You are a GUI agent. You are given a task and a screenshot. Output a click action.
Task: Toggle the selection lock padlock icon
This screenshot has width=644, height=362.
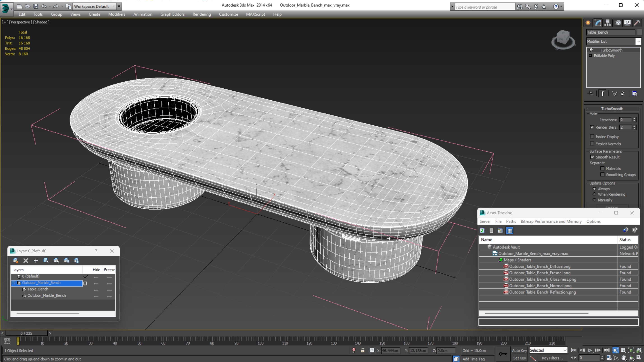(363, 350)
